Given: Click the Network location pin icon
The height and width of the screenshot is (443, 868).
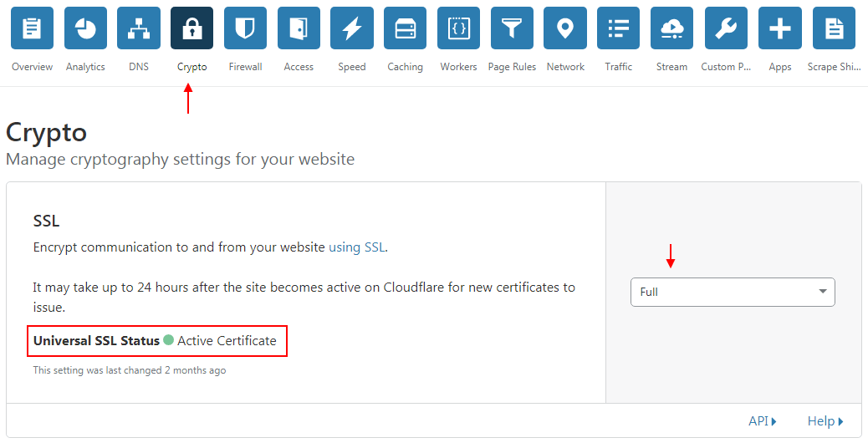Looking at the screenshot, I should [565, 28].
